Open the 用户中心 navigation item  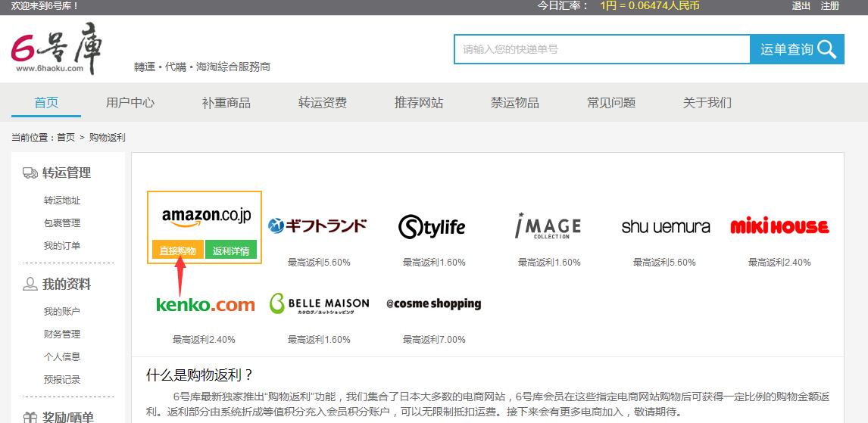pos(130,102)
